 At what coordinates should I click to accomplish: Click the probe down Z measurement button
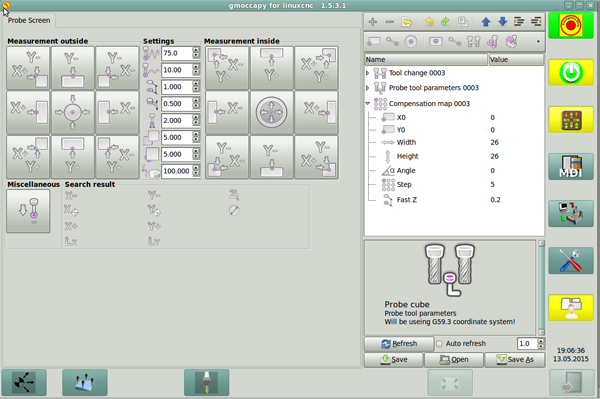click(28, 211)
